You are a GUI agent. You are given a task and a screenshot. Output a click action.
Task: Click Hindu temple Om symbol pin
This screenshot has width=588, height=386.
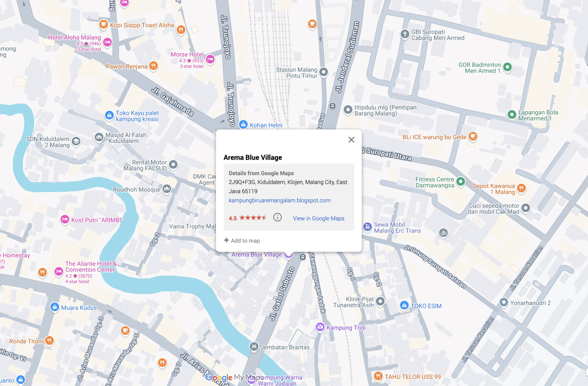coord(443,233)
